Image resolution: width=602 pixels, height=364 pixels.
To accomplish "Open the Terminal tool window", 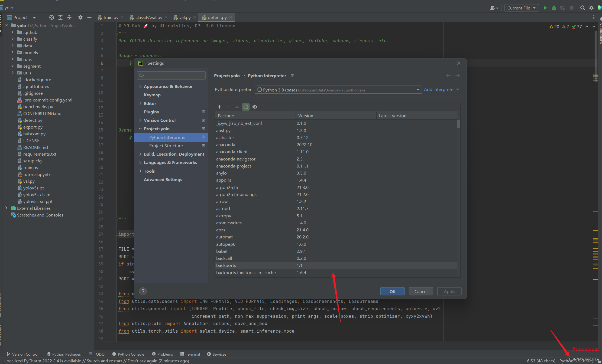I will tap(190, 354).
